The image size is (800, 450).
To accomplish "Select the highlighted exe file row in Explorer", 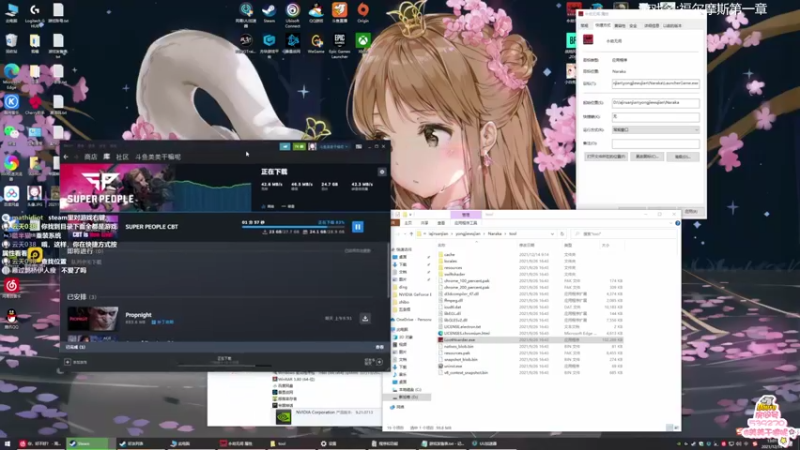I will (x=531, y=340).
